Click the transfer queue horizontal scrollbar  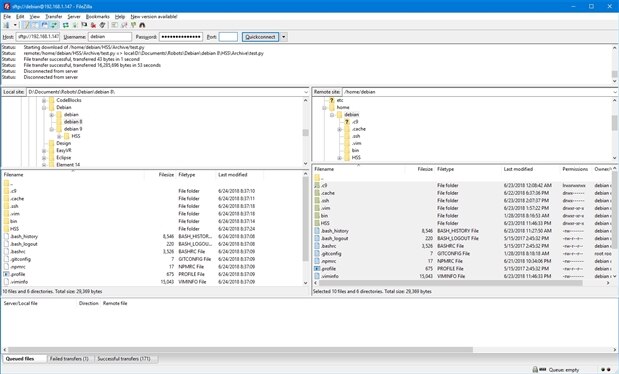click(x=240, y=350)
